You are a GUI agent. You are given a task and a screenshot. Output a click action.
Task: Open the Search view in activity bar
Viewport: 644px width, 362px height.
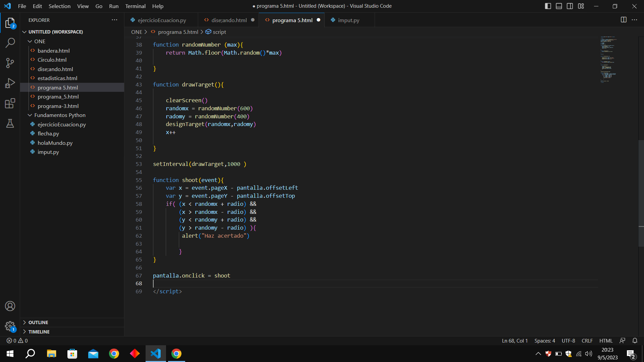click(x=10, y=43)
